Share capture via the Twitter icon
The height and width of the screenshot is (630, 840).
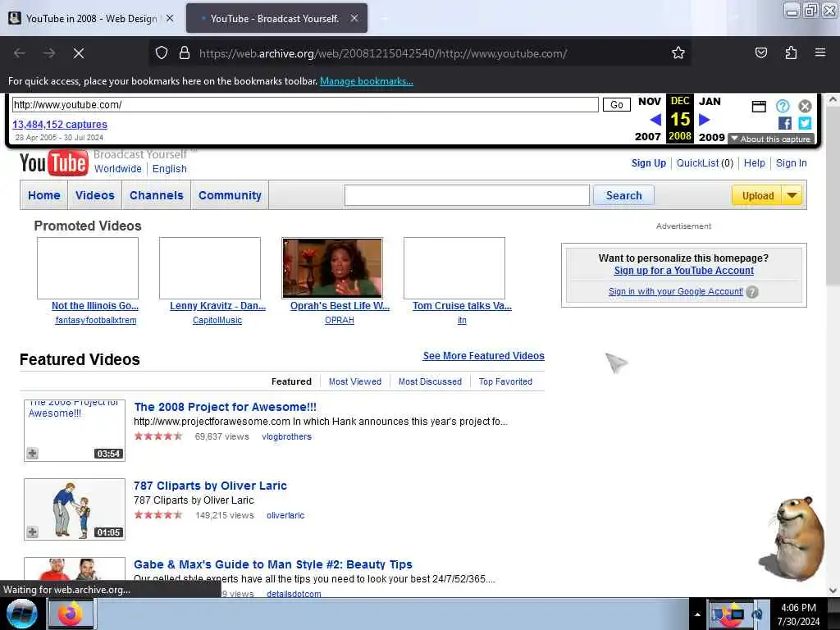point(805,123)
